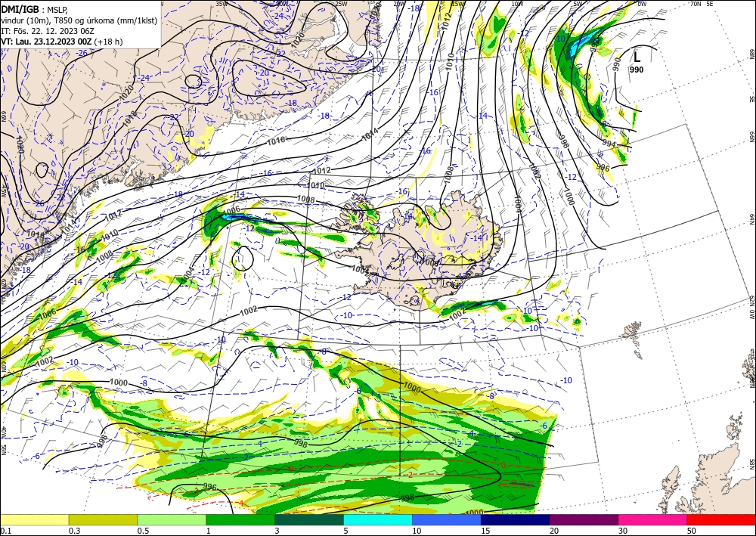Select the 'IT: Fös. 22. 12. 2023 06Z' line
The width and height of the screenshot is (756, 536).
pyautogui.click(x=48, y=31)
